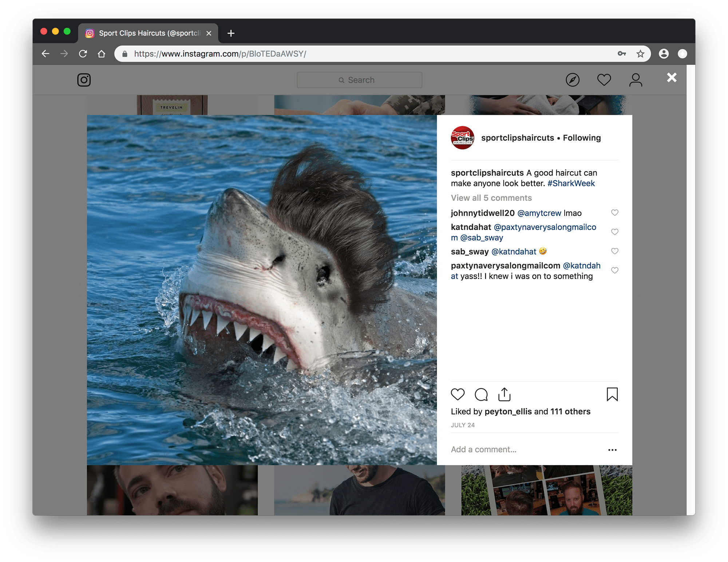View all 5 comments
Viewport: 728px width, 562px height.
point(491,198)
